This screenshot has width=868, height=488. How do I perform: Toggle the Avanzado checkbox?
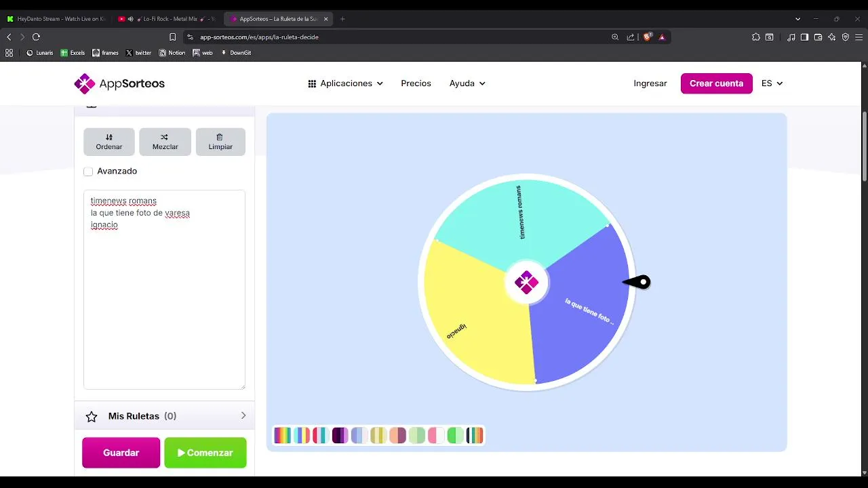click(88, 171)
